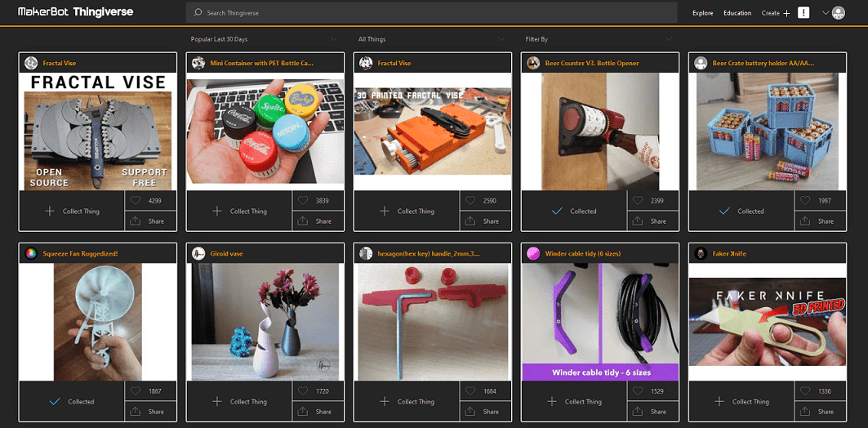Uncollect the Squeeze Fan Ruggedized thing
Image resolution: width=868 pixels, height=428 pixels.
coord(71,401)
